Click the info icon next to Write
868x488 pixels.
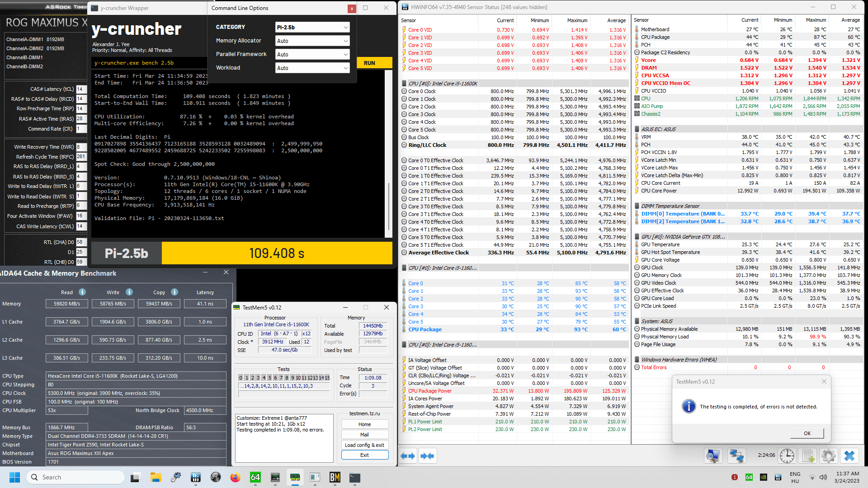(129, 292)
